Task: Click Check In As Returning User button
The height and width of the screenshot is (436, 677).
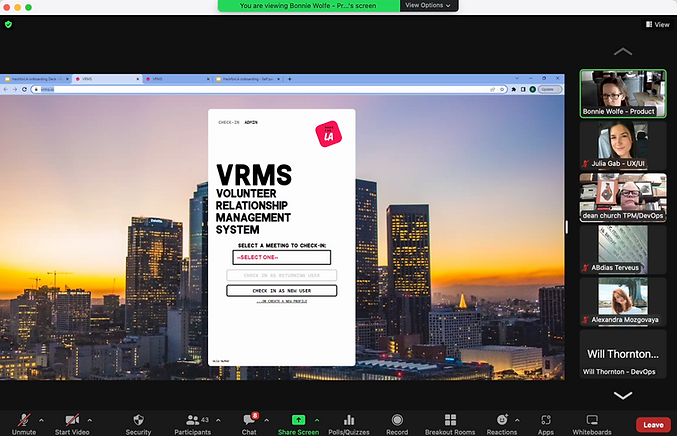Action: coord(282,275)
